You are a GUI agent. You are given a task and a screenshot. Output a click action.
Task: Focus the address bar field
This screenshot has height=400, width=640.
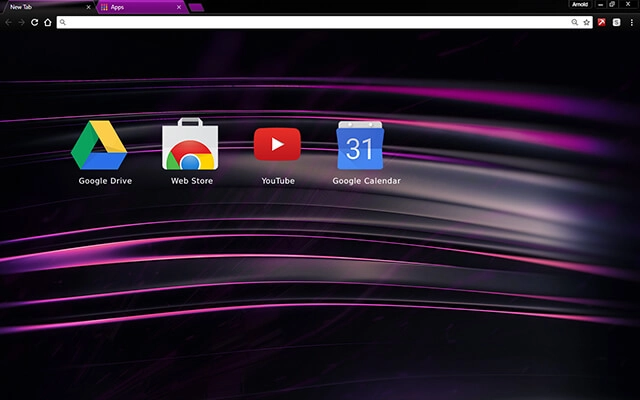tap(324, 22)
